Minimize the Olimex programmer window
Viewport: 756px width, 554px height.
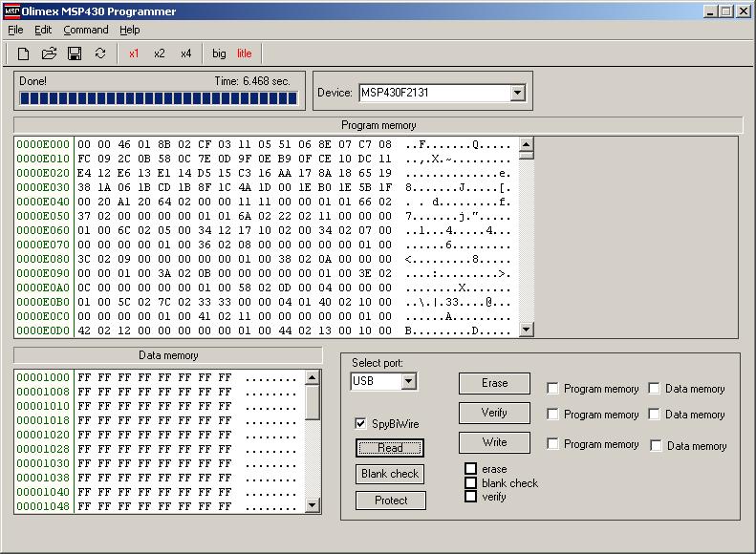tap(710, 11)
